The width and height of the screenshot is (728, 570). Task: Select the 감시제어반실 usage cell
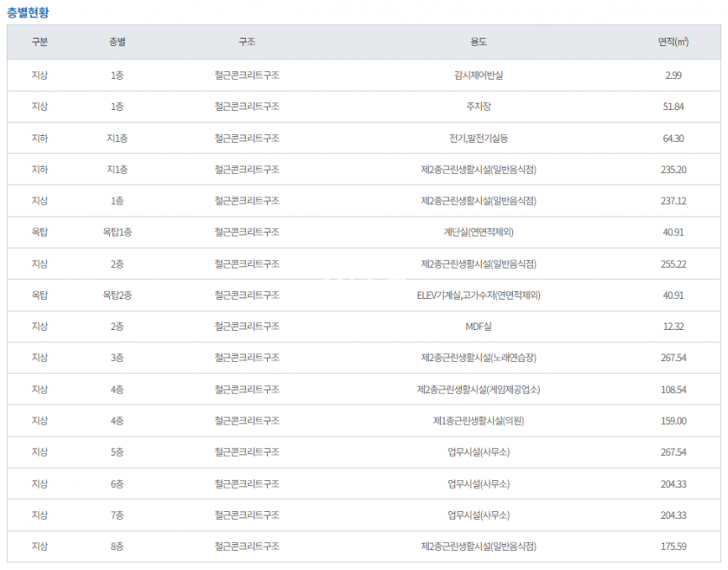(x=478, y=75)
